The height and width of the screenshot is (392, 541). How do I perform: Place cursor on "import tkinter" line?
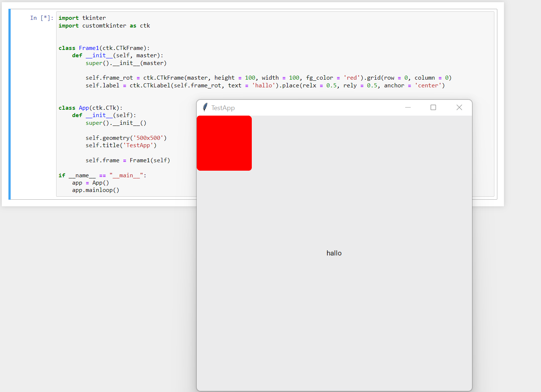pyautogui.click(x=82, y=18)
